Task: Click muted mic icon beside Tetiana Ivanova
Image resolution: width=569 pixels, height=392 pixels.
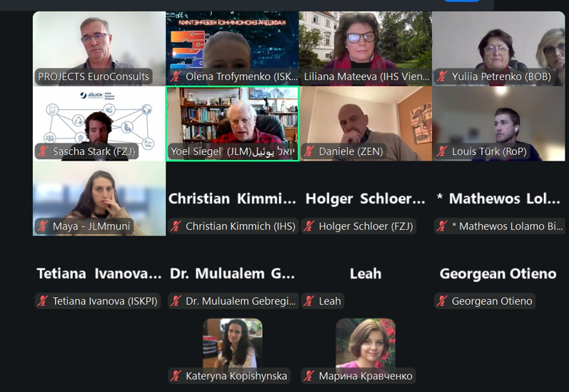Action: pyautogui.click(x=43, y=301)
